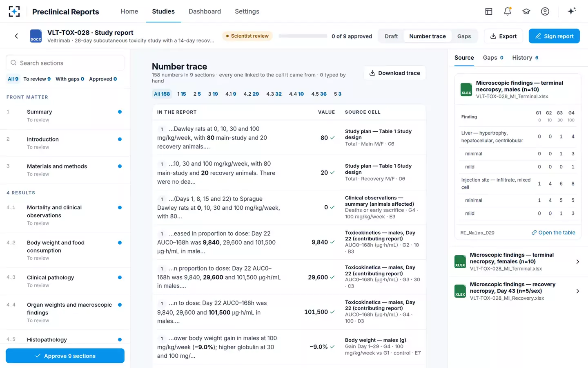Click the Preclinical Reports logo icon

click(14, 11)
